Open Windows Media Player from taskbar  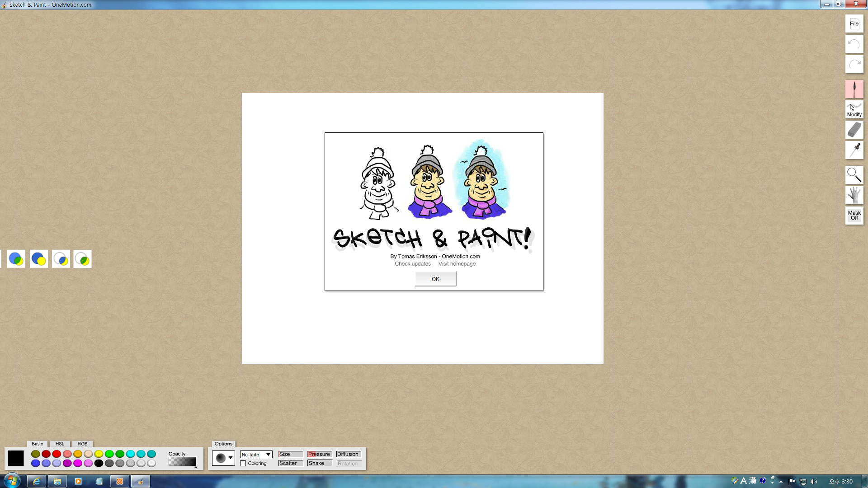[78, 481]
